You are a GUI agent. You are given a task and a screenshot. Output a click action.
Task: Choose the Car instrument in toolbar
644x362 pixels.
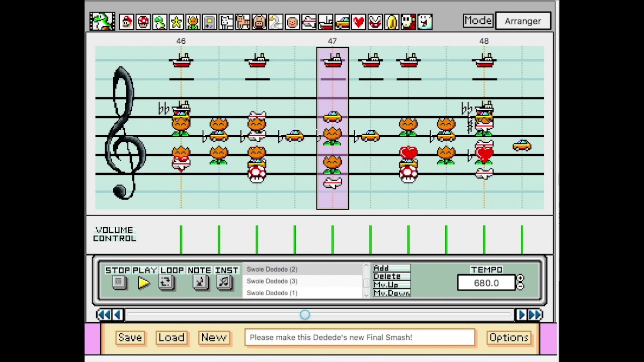[x=343, y=22]
